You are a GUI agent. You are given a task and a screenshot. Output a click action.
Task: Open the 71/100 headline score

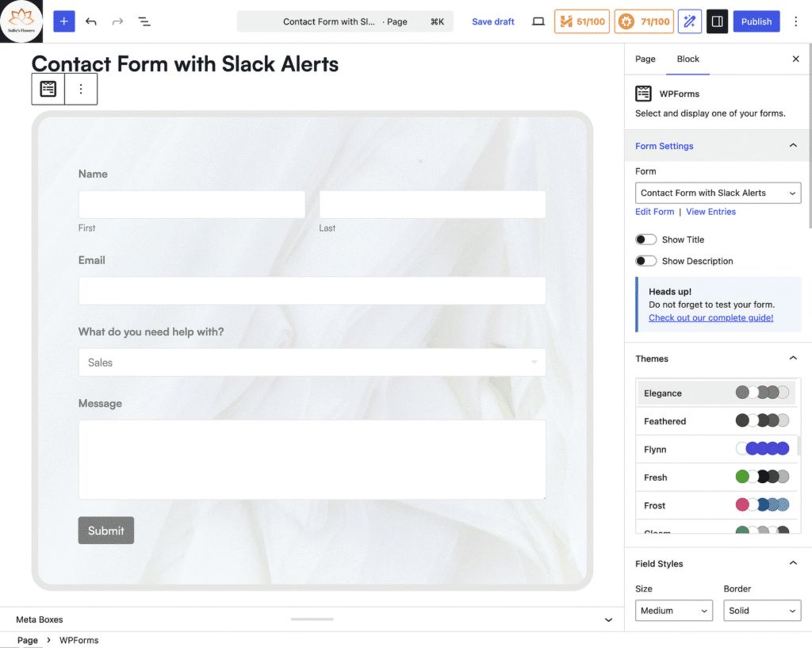pyautogui.click(x=644, y=21)
